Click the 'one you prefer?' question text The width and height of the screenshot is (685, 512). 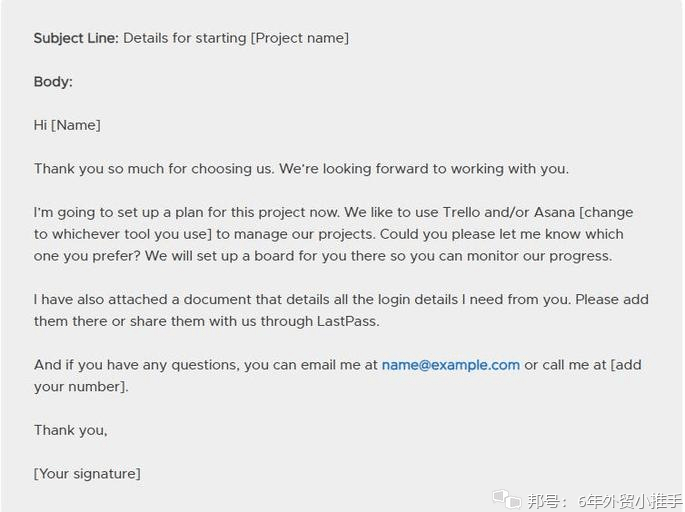[87, 256]
